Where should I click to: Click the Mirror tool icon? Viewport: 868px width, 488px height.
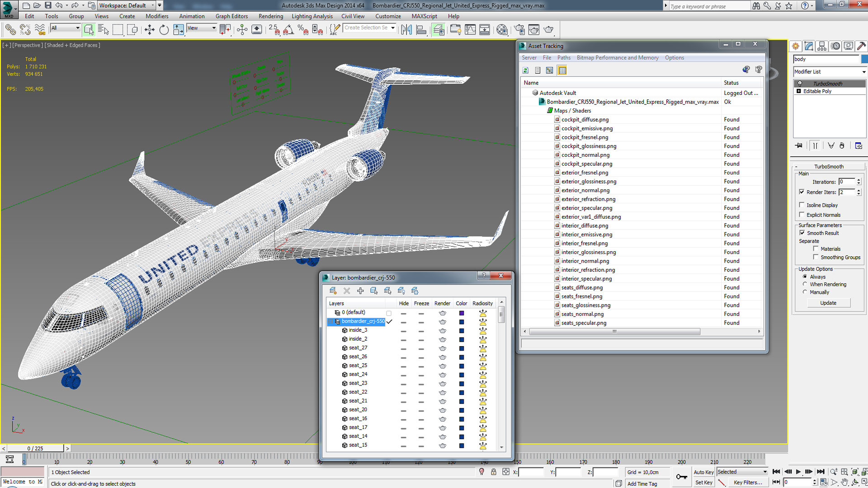[x=406, y=30]
